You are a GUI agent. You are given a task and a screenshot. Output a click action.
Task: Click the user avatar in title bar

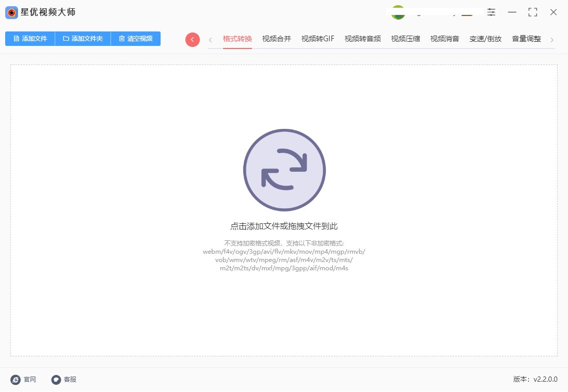point(398,12)
